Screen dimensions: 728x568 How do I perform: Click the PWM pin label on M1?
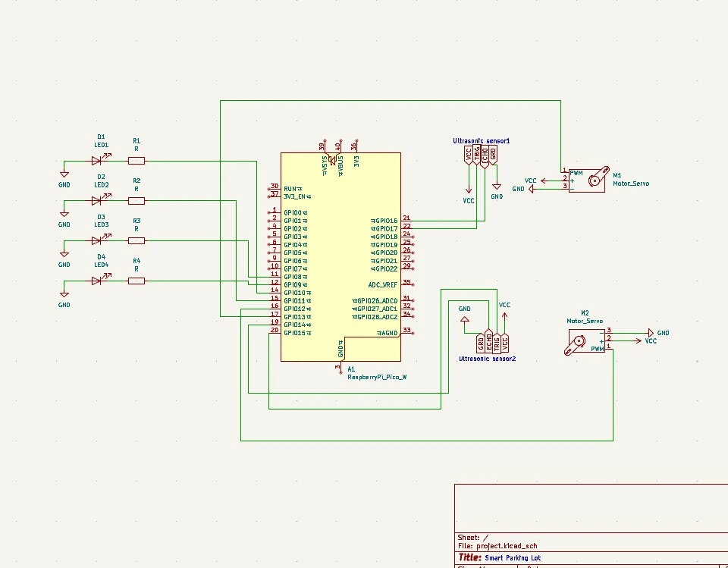(576, 173)
